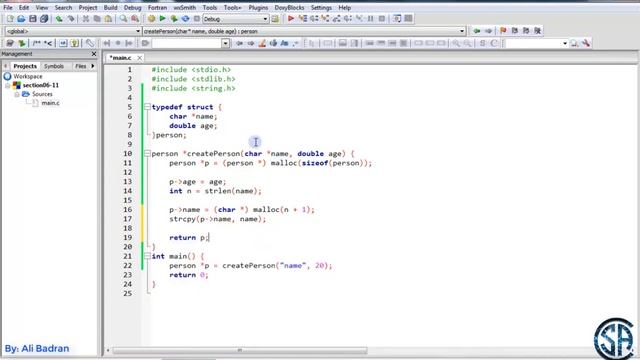Open the Build menu
This screenshot has width=640, height=360.
click(110, 7)
